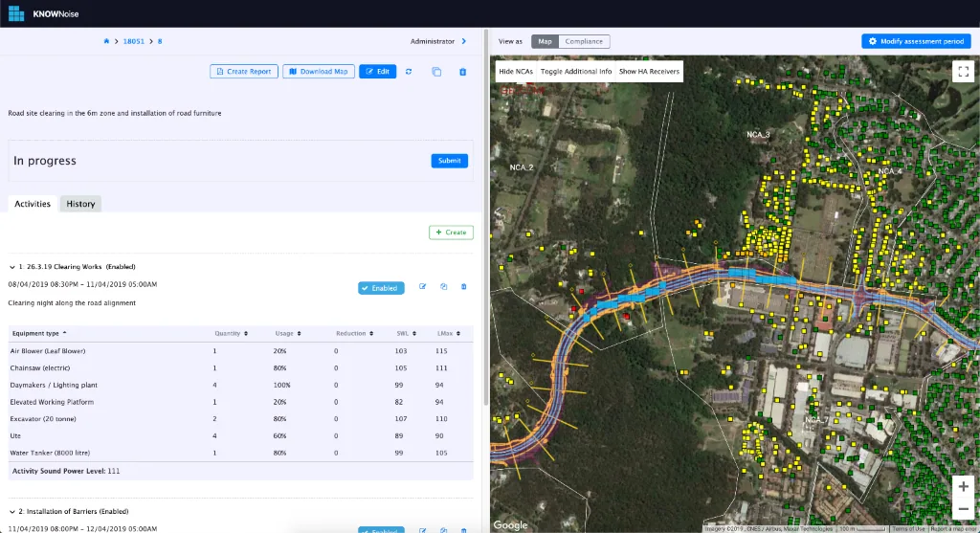Click the Create Report button
Viewport: 980px width, 533px height.
244,71
